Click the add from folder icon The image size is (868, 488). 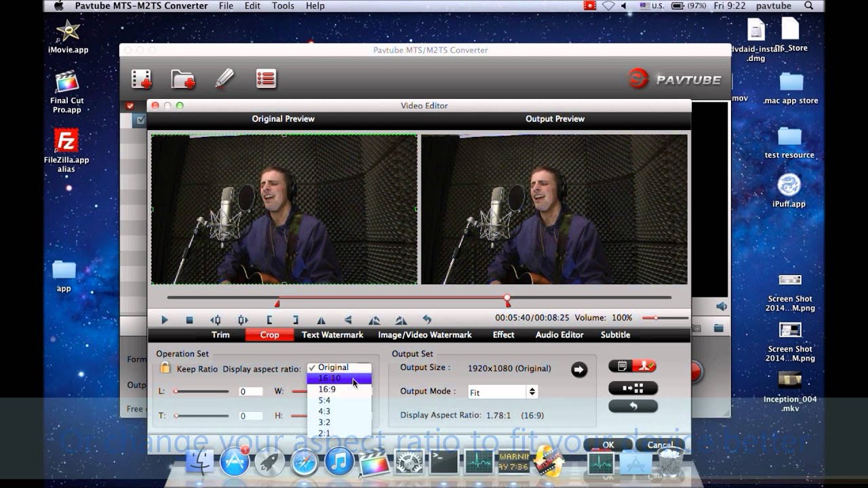183,79
